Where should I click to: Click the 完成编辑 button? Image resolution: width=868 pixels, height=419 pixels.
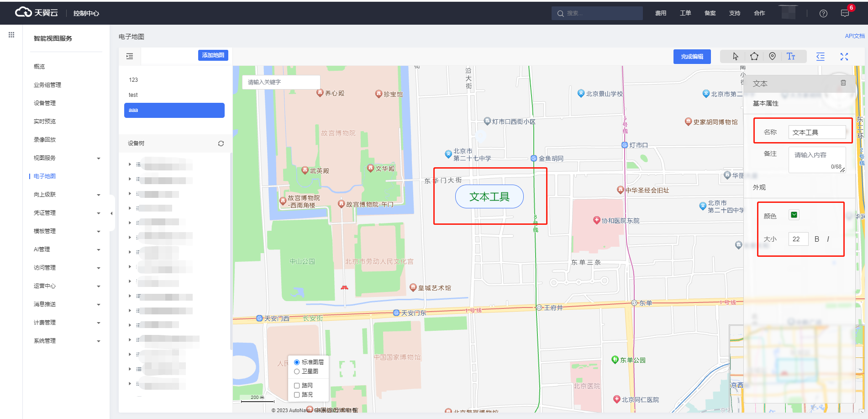click(x=692, y=57)
